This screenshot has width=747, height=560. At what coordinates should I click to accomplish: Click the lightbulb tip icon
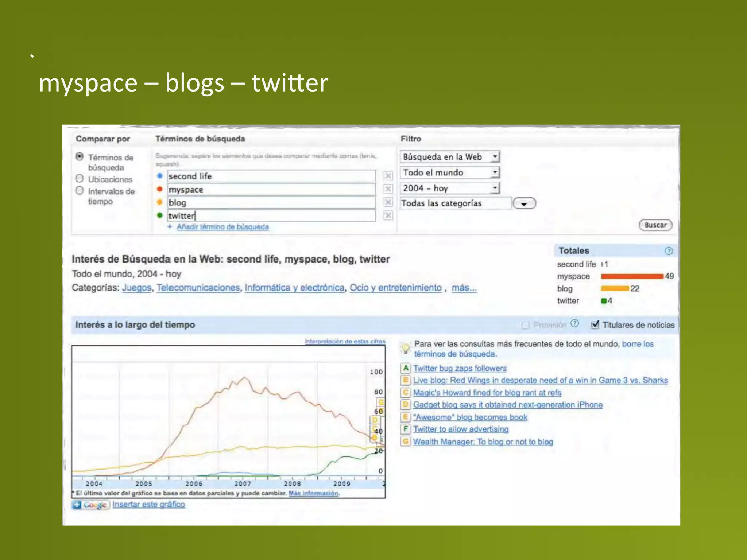(x=406, y=348)
